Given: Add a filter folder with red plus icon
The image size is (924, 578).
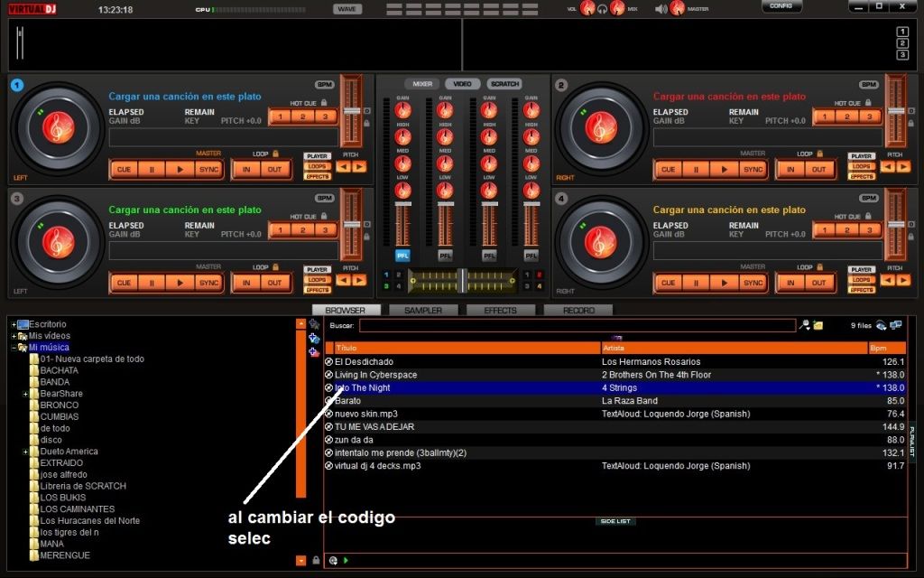Looking at the screenshot, I should [x=314, y=351].
